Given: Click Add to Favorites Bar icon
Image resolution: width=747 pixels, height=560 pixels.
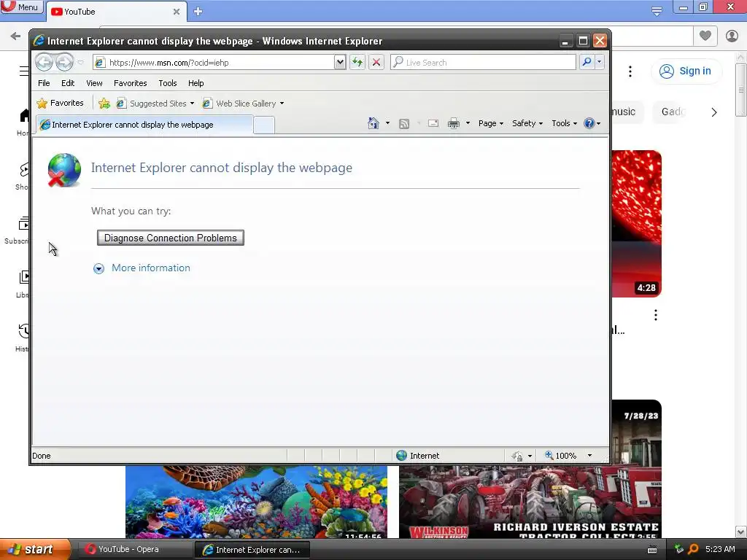Looking at the screenshot, I should [104, 104].
